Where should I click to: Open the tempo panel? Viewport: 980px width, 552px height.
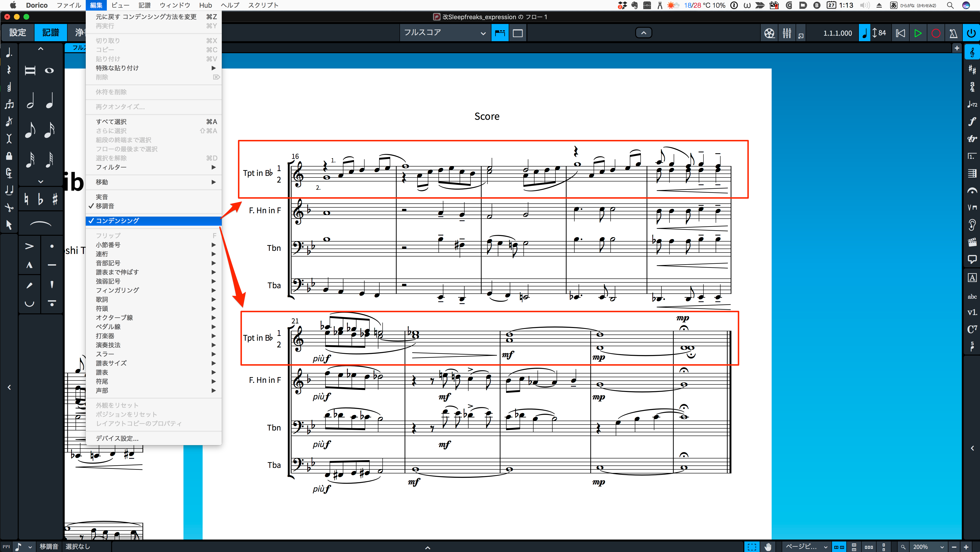coord(972,104)
